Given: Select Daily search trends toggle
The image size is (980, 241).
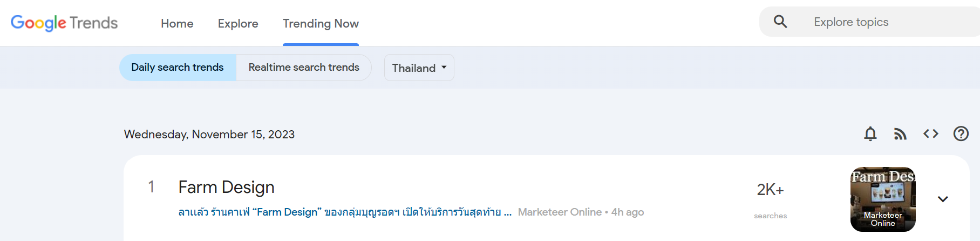Looking at the screenshot, I should coord(178,68).
